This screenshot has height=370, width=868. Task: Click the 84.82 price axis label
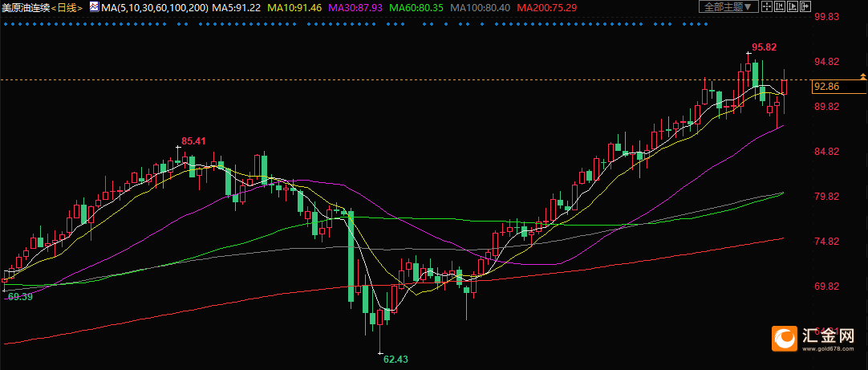tap(827, 151)
